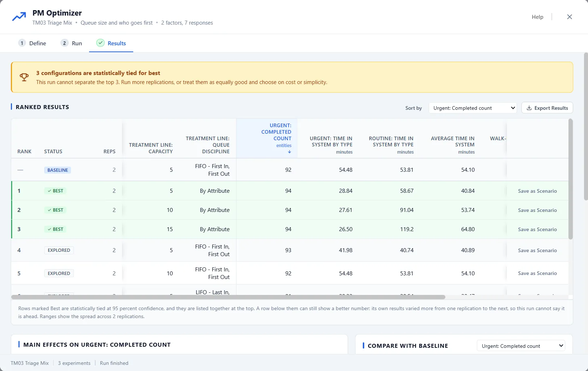Viewport: 588px width, 371px height.
Task: Save rank 4 configuration as Scenario
Action: click(x=537, y=250)
